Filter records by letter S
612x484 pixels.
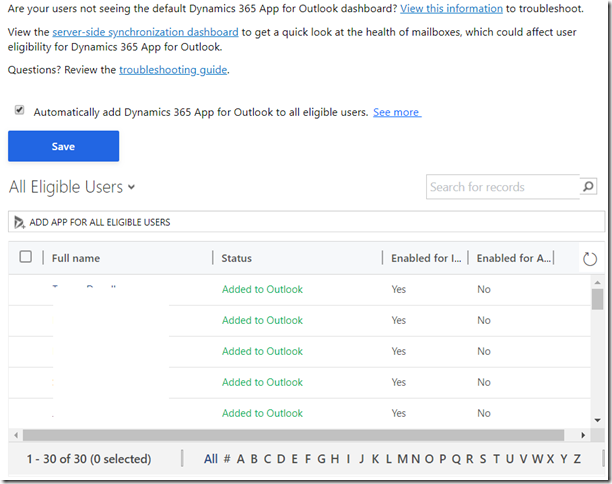click(x=483, y=459)
